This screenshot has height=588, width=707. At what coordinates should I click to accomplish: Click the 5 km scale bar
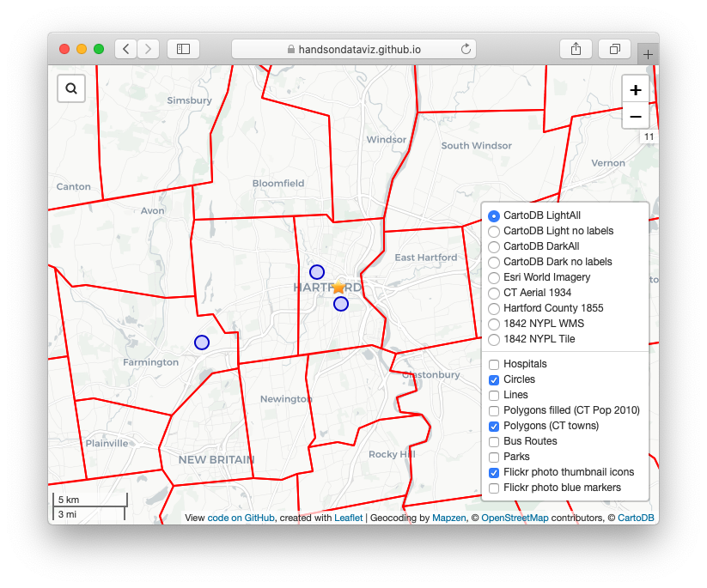pos(90,500)
